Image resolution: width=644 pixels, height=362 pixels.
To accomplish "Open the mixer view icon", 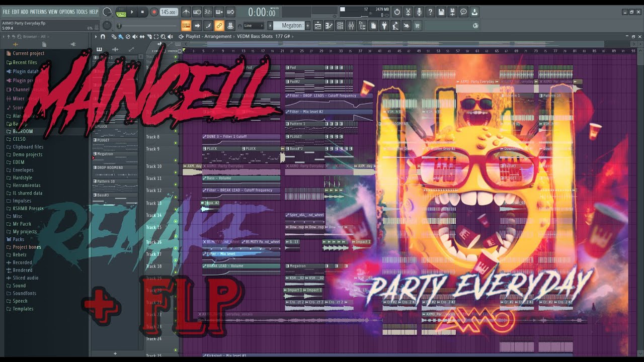I will tap(351, 26).
